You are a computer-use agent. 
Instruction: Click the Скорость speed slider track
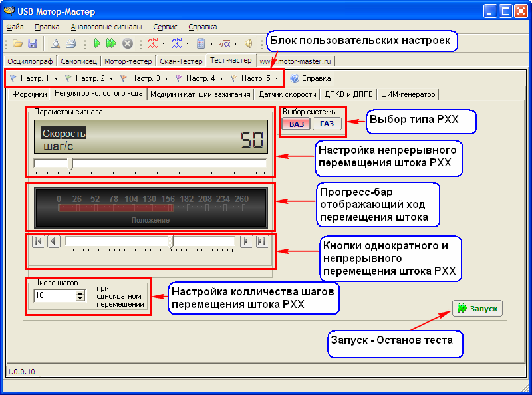(166, 163)
